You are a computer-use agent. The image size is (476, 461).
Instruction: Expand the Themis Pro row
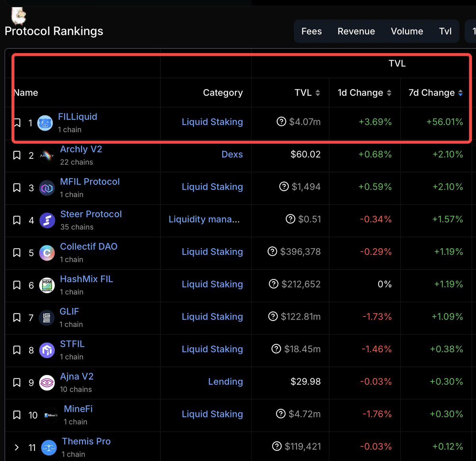(x=17, y=447)
